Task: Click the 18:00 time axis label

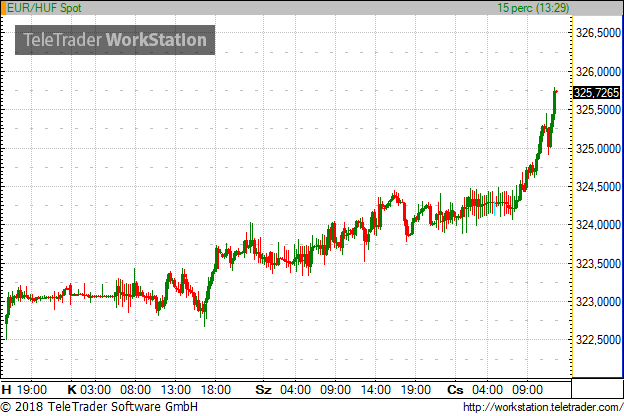Action: click(x=216, y=389)
